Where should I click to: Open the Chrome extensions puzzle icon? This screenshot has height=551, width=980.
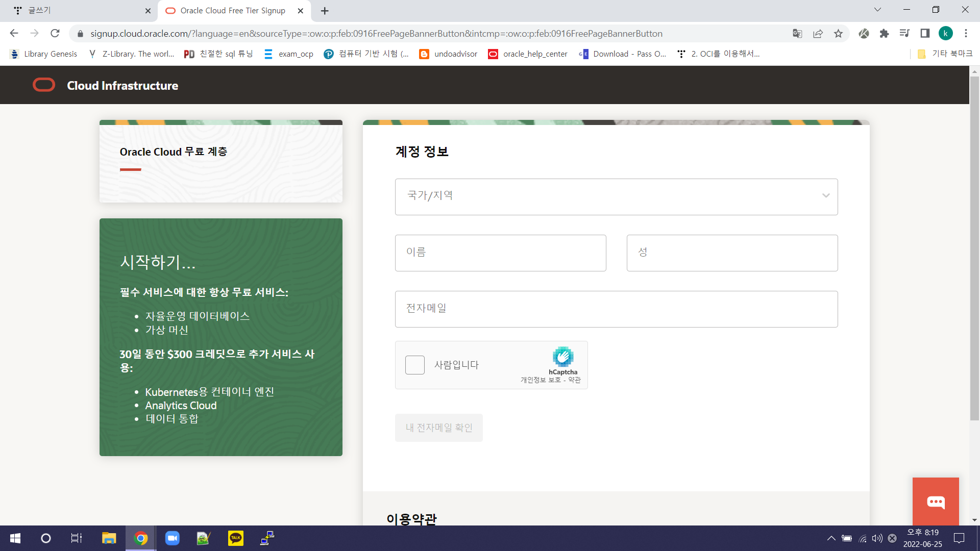click(884, 34)
